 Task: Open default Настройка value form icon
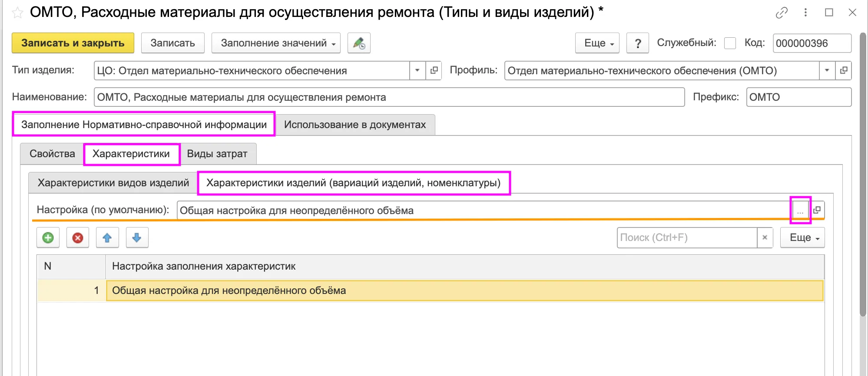(817, 210)
